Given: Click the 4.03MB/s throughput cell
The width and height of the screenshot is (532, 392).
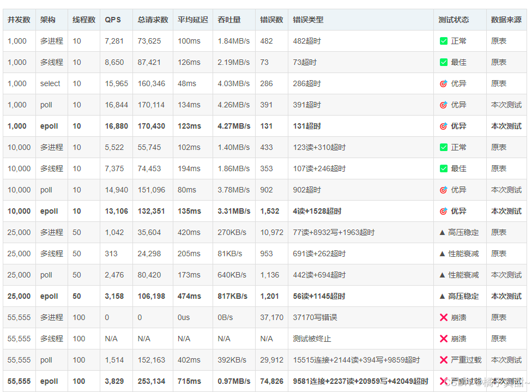Looking at the screenshot, I should tap(233, 83).
